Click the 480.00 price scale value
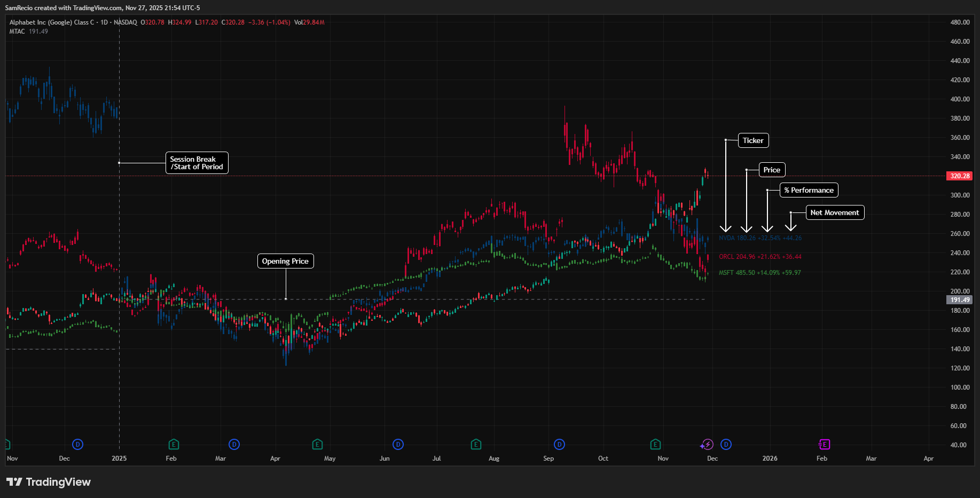 click(x=960, y=22)
